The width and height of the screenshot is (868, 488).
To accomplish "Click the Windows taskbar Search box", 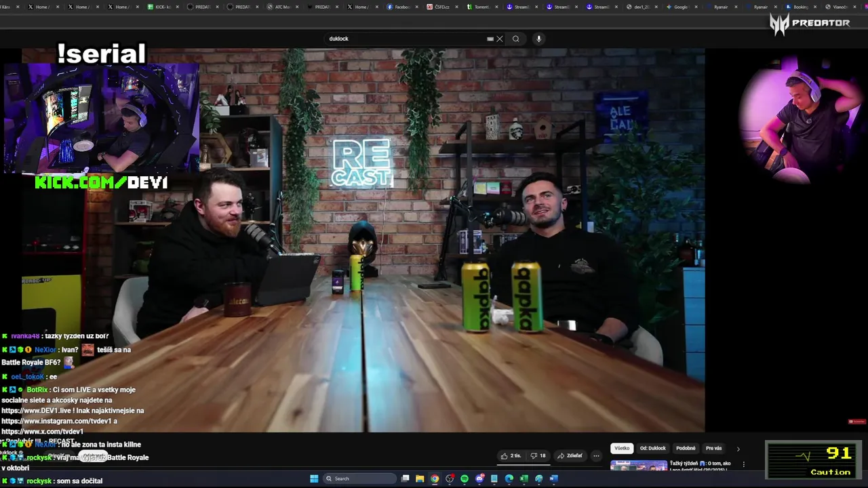I will (358, 479).
